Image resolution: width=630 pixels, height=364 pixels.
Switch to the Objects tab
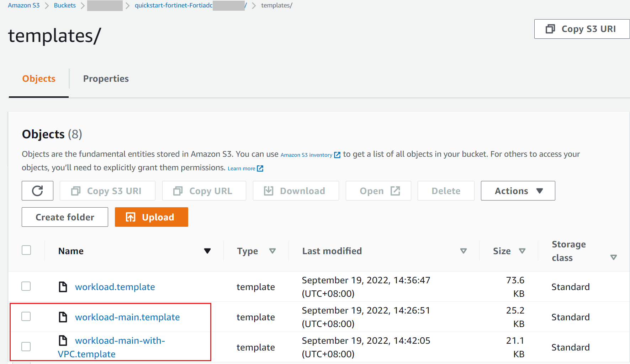[x=39, y=79]
